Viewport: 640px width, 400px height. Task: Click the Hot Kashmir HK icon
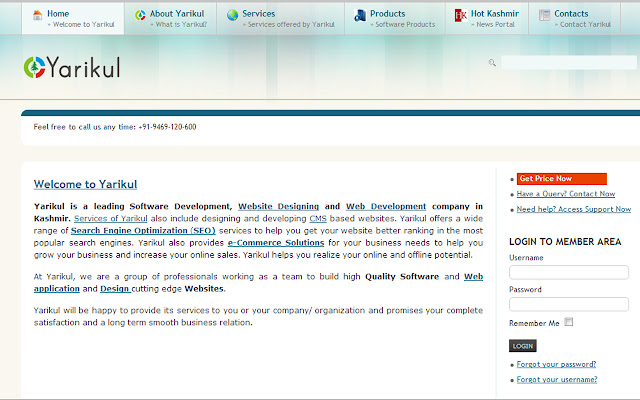click(461, 16)
